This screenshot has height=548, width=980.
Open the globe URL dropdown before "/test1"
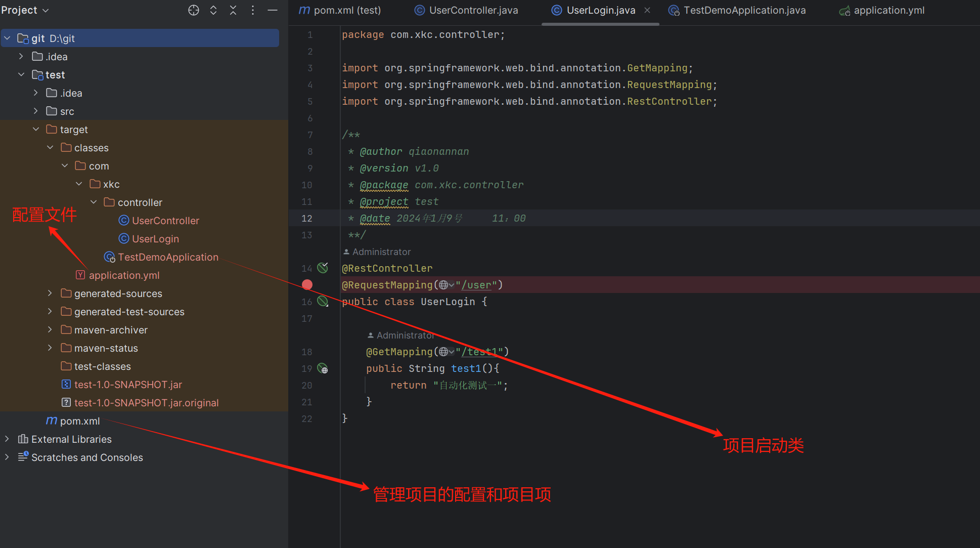446,352
